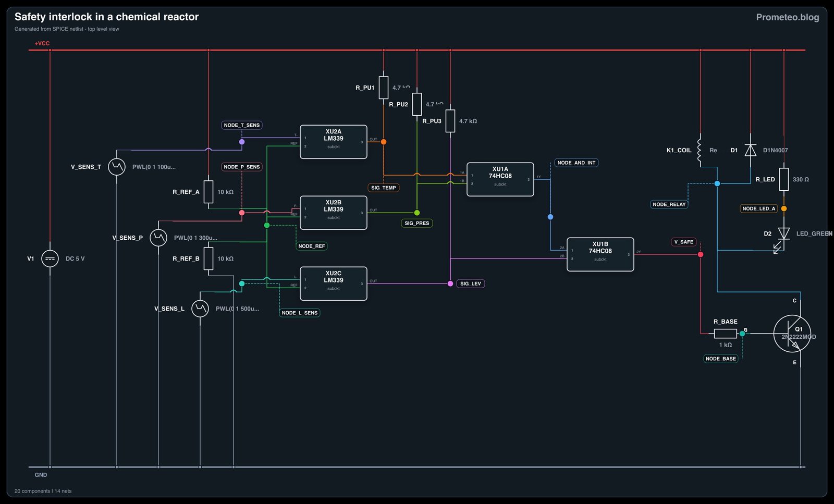This screenshot has width=834, height=504.
Task: Click the 'Safety interlock in a chemical reactor' title
Action: tap(106, 17)
